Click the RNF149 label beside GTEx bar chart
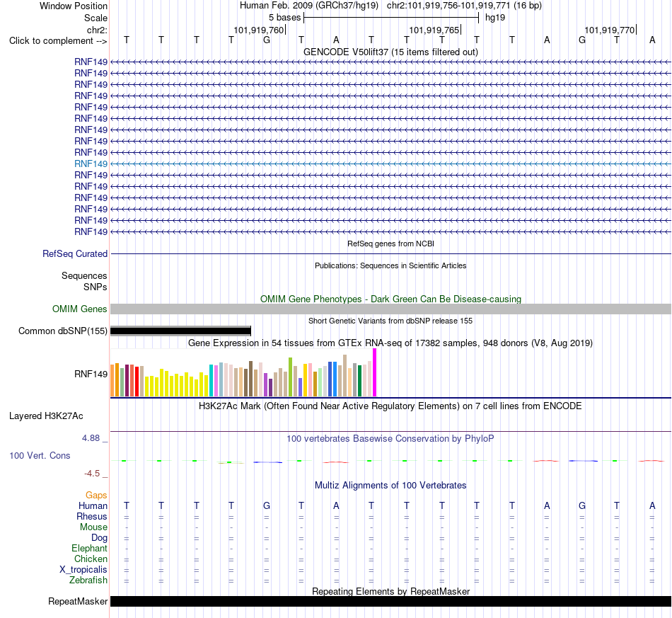 coord(91,374)
